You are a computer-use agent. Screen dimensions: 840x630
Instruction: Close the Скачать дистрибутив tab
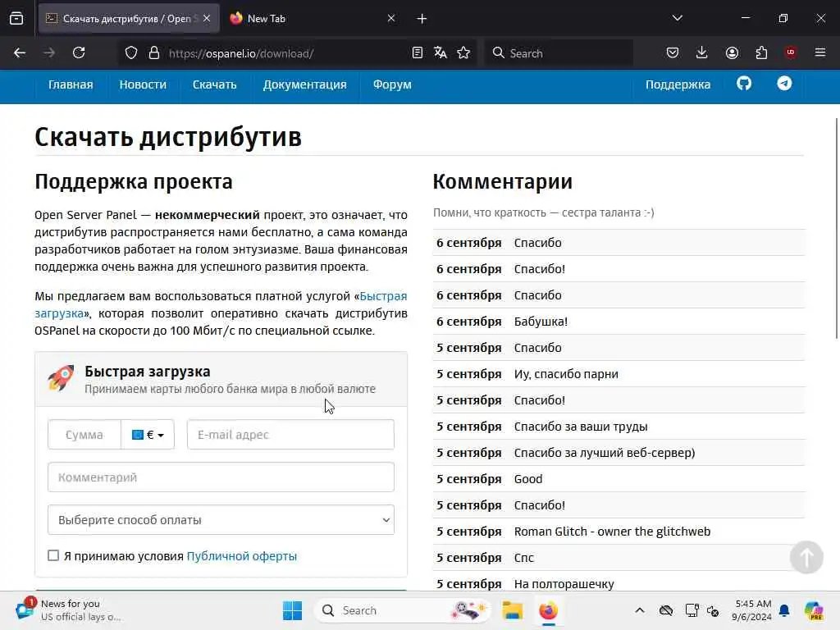click(x=207, y=18)
